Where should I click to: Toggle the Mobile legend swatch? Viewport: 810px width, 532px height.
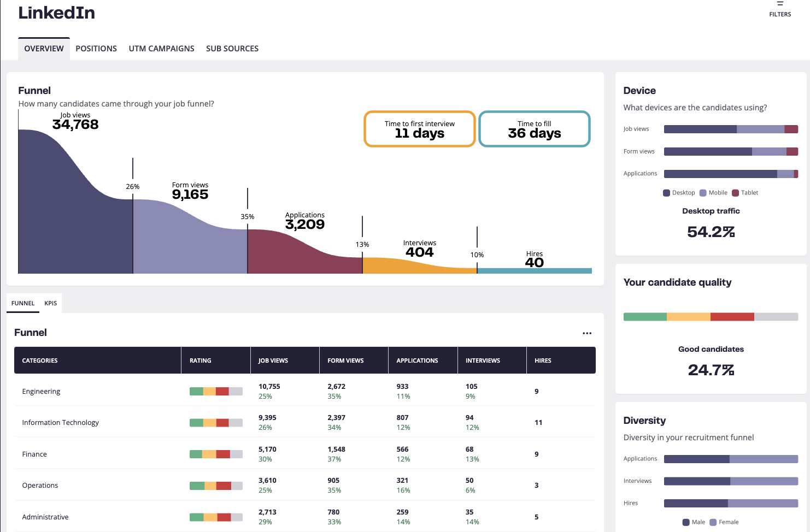[703, 193]
